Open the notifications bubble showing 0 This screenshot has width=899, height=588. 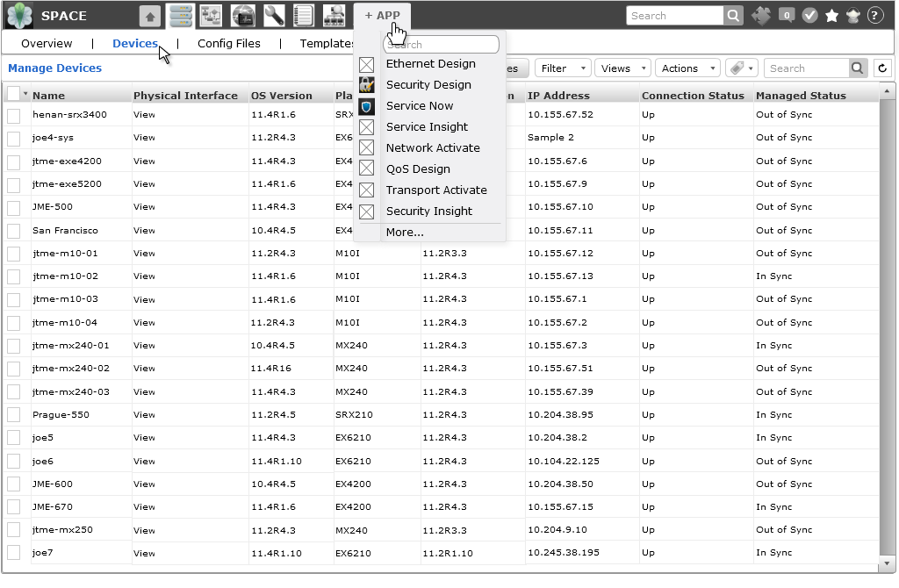[x=787, y=16]
